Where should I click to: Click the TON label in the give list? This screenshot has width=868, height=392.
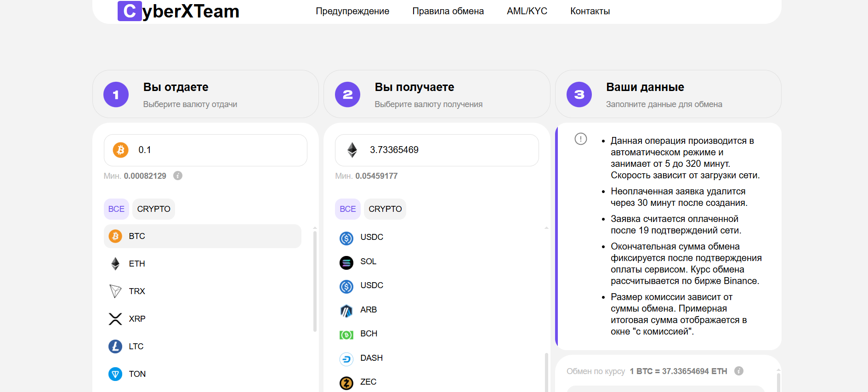coord(137,374)
